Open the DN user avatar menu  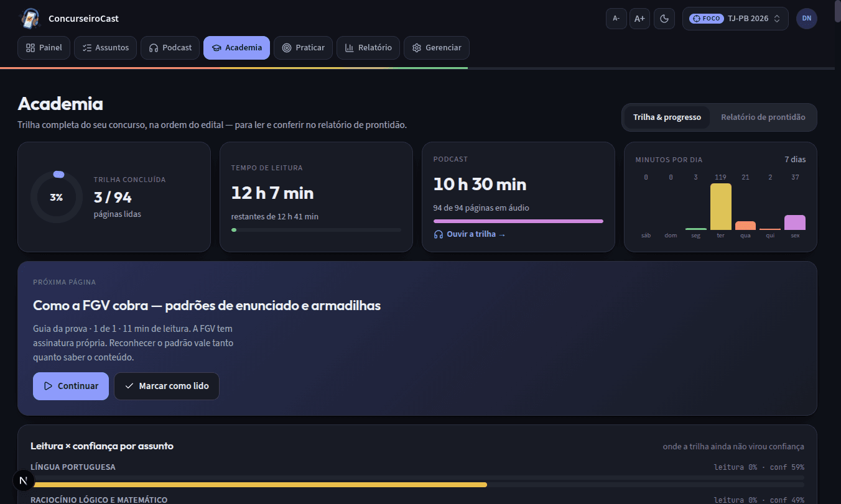[806, 19]
